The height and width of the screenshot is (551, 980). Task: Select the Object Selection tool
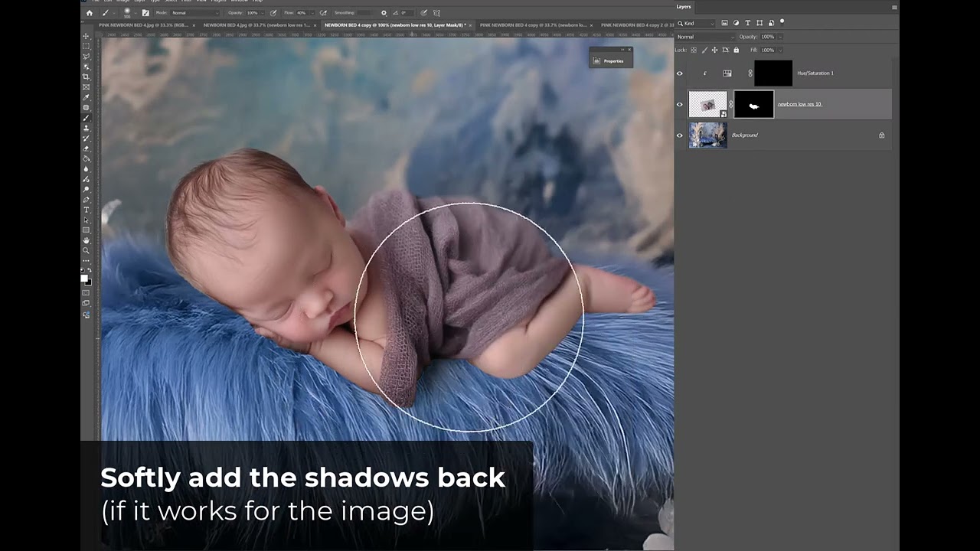(86, 67)
